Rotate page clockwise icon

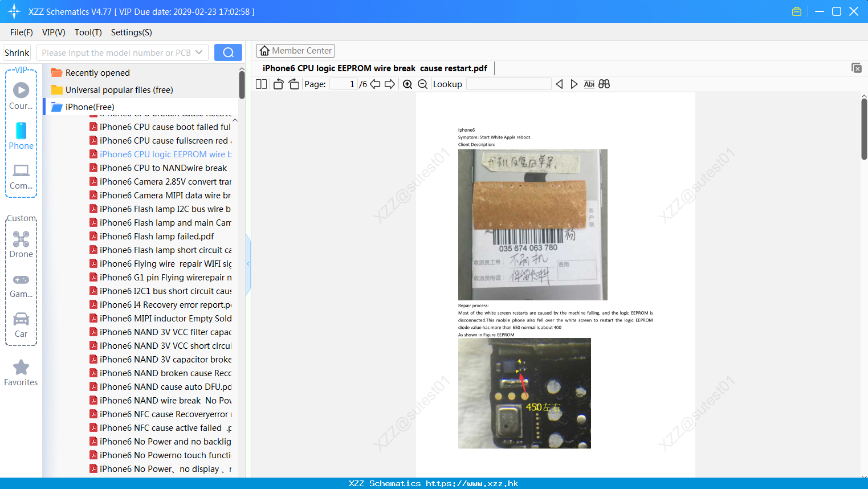pyautogui.click(x=294, y=84)
